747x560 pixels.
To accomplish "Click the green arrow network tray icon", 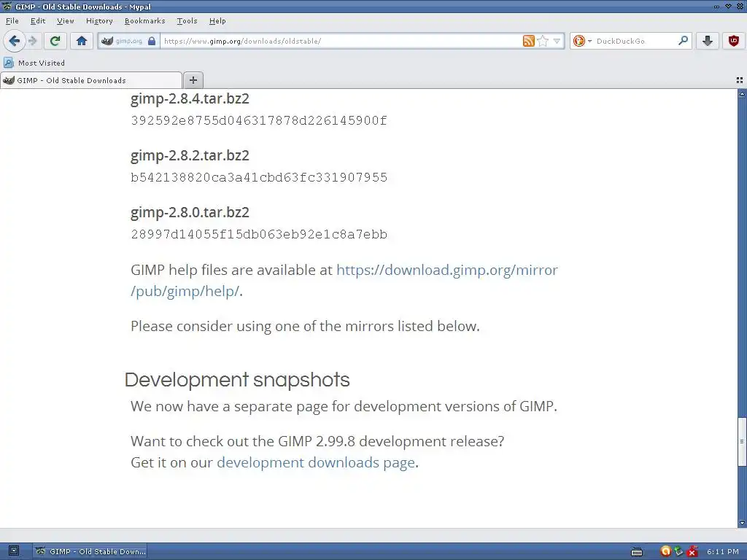I will point(679,551).
